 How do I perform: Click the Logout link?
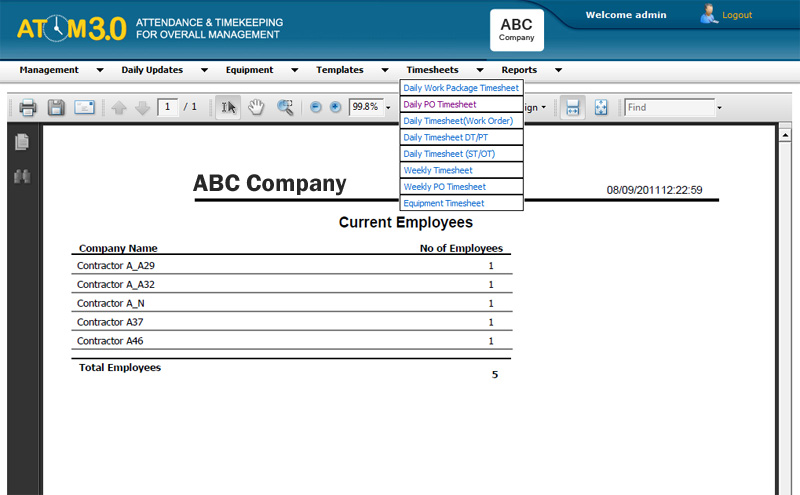737,15
